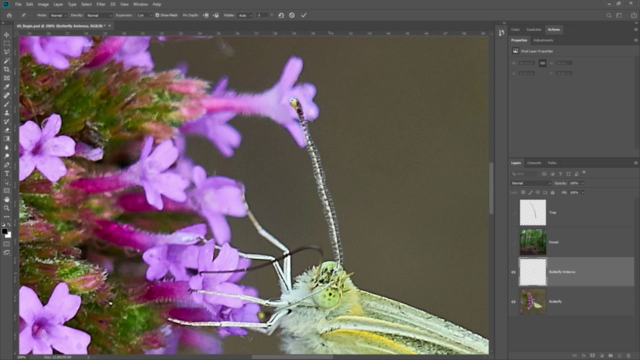Open Density dropdown
This screenshot has height=360, width=640.
point(99,15)
